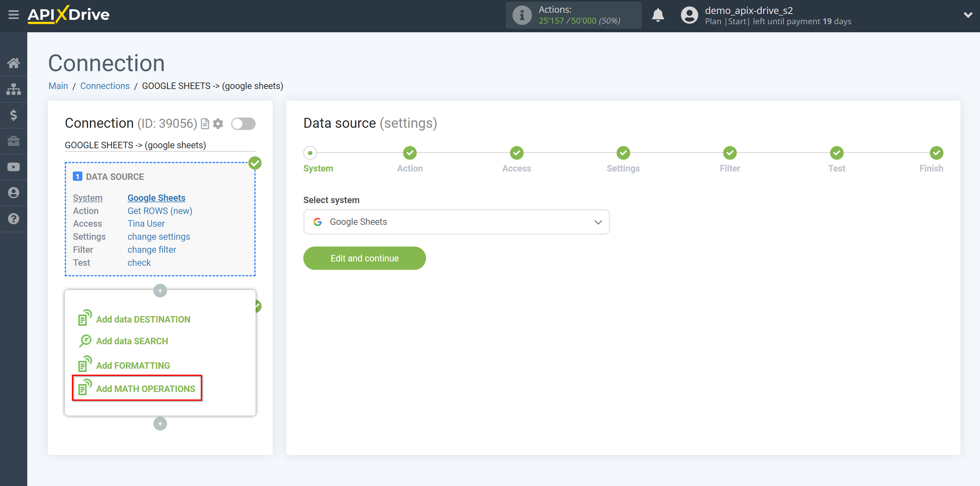Click the Actions 25'157 / 50'000 counter
The height and width of the screenshot is (486, 980).
pyautogui.click(x=579, y=20)
